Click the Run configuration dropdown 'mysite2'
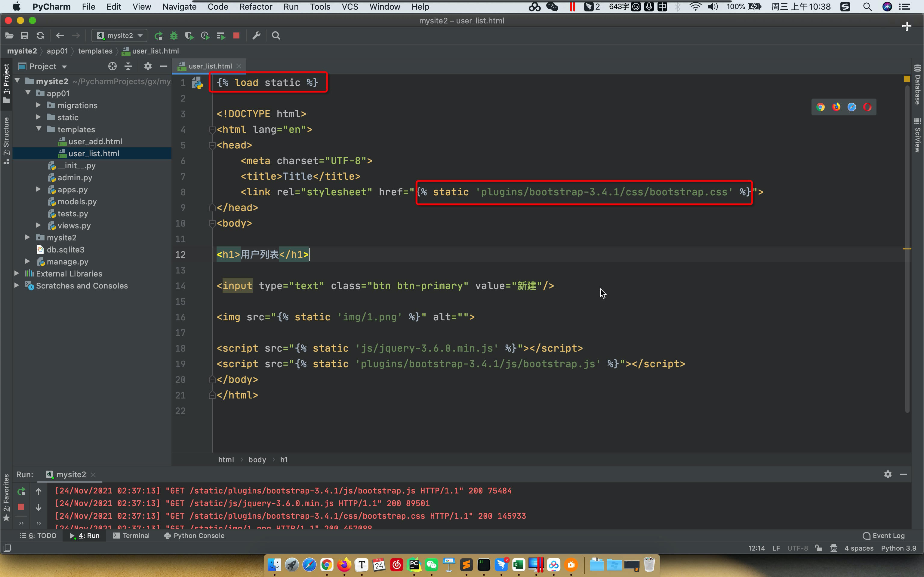Image resolution: width=924 pixels, height=577 pixels. point(120,35)
